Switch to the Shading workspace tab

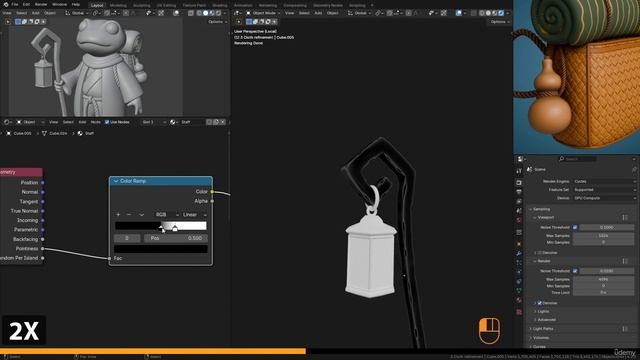(x=220, y=5)
